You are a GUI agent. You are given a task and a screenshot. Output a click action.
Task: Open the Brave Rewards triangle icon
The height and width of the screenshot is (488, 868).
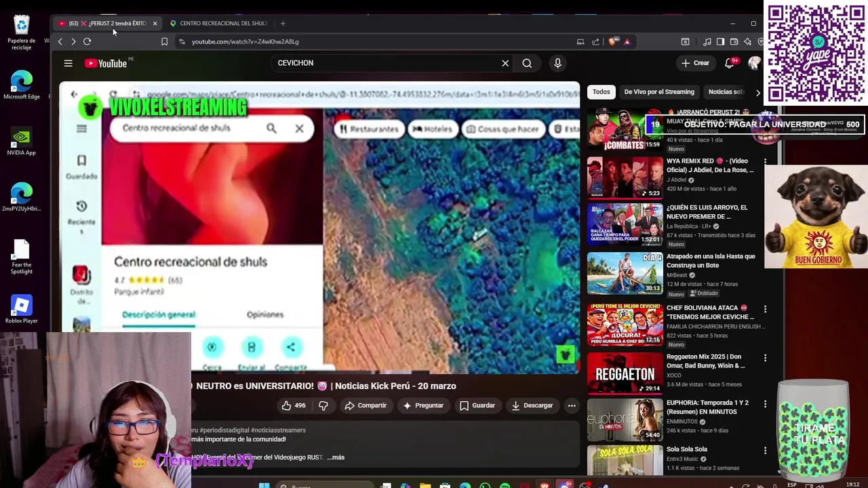coord(627,41)
